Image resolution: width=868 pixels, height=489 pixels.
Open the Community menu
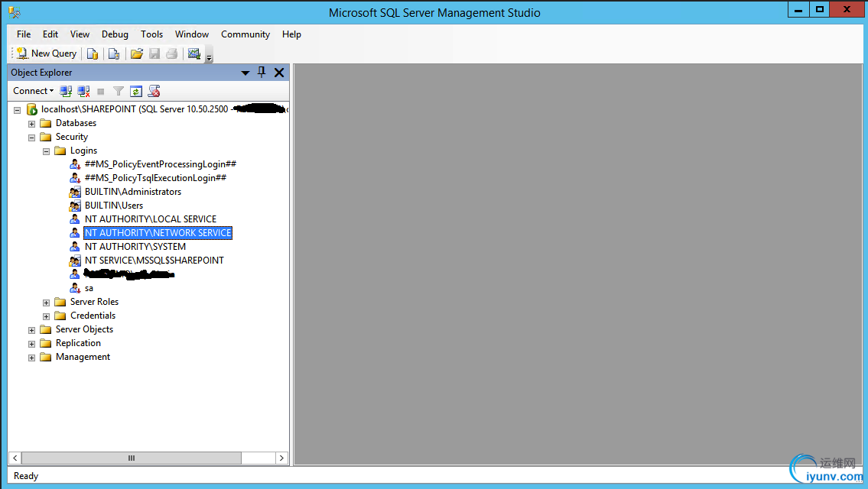pos(245,34)
